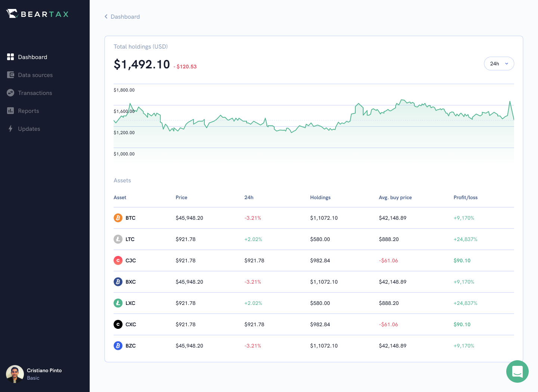The image size is (538, 392).
Task: Sort table by Profit/loss column header
Action: pyautogui.click(x=465, y=197)
